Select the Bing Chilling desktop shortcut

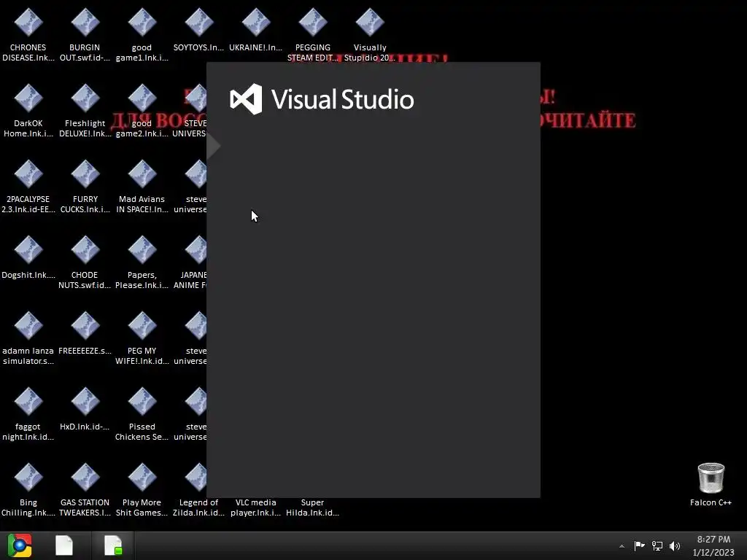click(28, 489)
